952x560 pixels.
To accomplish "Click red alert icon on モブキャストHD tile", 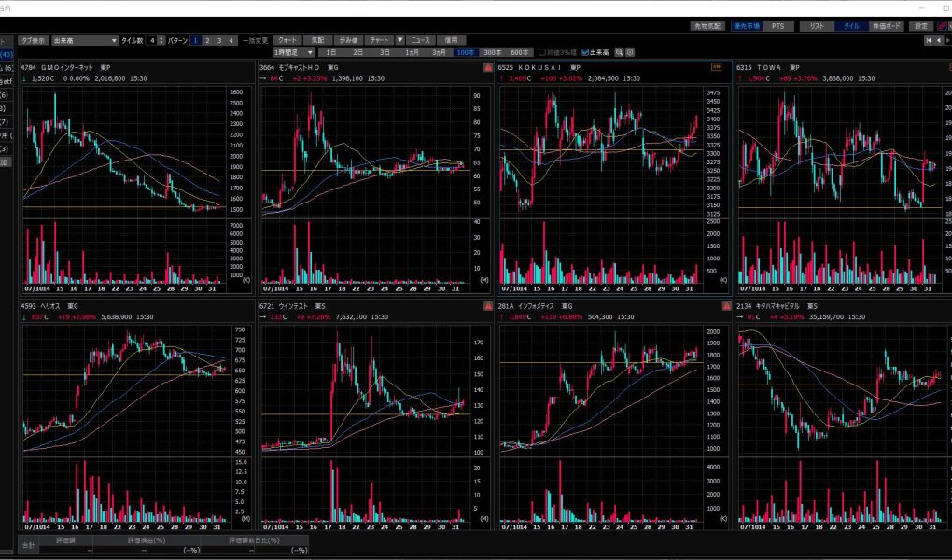I will 488,68.
